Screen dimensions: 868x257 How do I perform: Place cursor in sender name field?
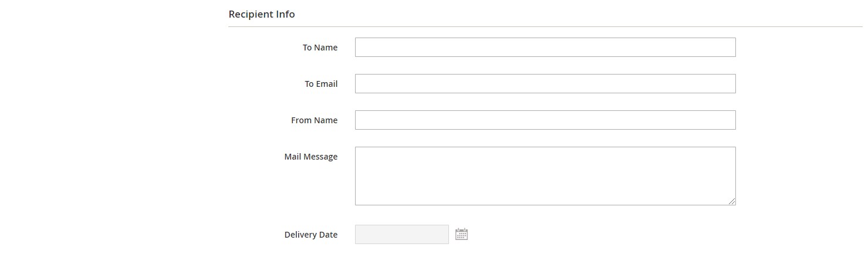tap(545, 120)
